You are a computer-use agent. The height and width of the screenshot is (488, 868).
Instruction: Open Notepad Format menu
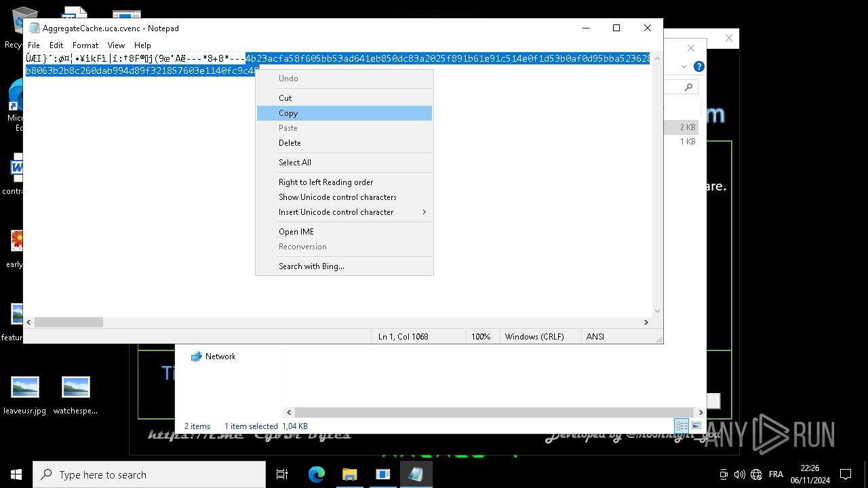(x=85, y=45)
